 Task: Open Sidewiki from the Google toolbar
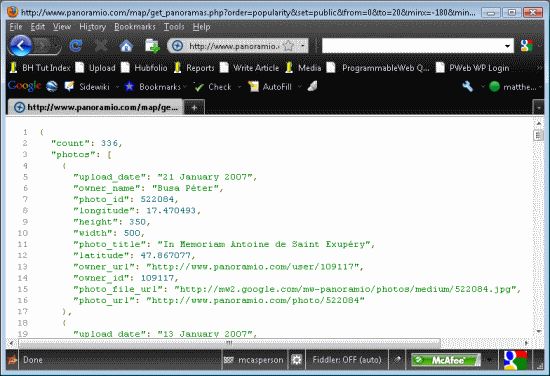[88, 87]
